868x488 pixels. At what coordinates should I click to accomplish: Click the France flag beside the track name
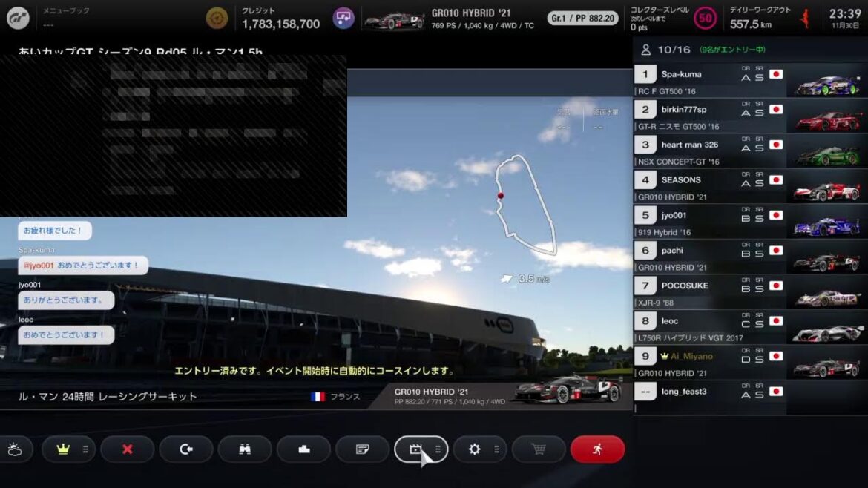click(318, 397)
